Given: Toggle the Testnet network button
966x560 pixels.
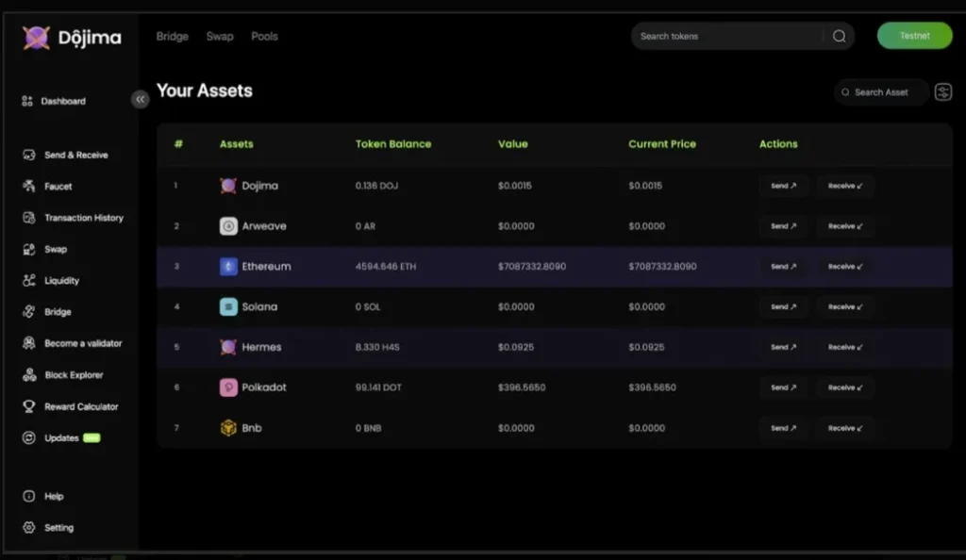Looking at the screenshot, I should [914, 36].
